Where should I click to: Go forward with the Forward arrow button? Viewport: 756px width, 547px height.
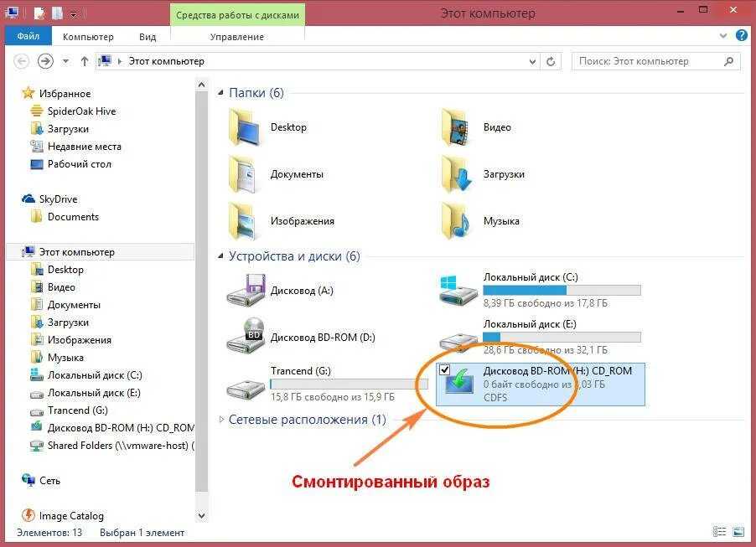46,61
